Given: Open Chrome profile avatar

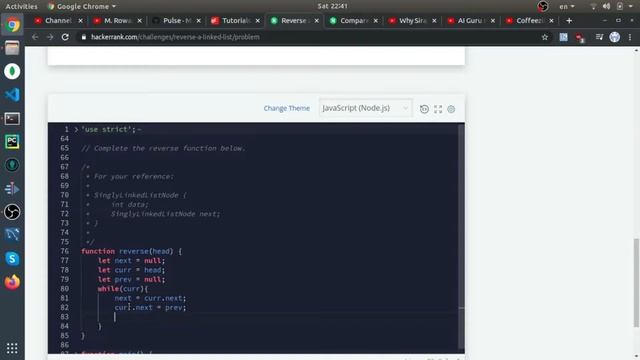Looking at the screenshot, I should [615, 37].
